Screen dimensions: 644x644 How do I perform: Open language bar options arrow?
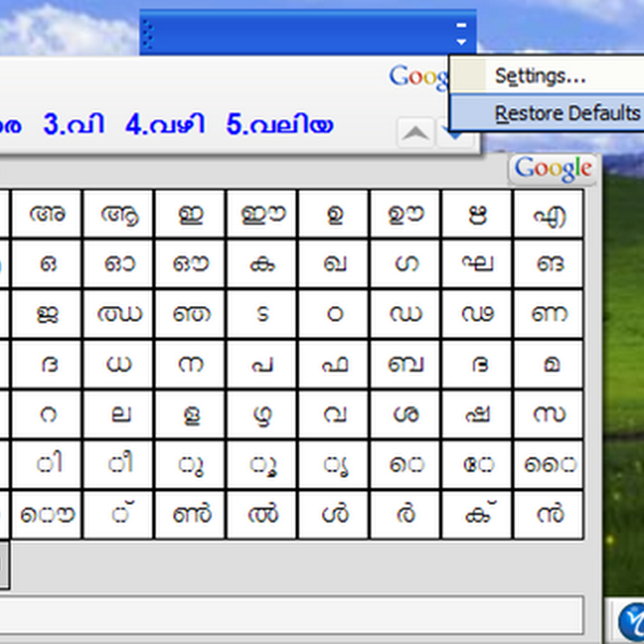click(x=461, y=42)
